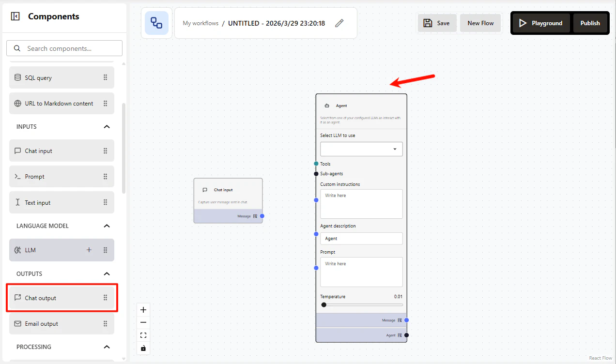This screenshot has height=364, width=616.
Task: Zoom out the canvas with minus control
Action: 143,322
